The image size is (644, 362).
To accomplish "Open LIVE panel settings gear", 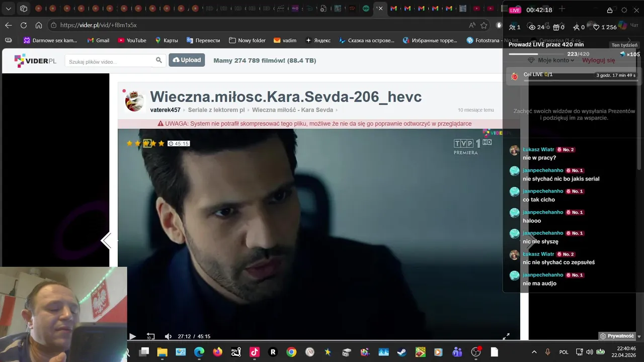I will 624,10.
